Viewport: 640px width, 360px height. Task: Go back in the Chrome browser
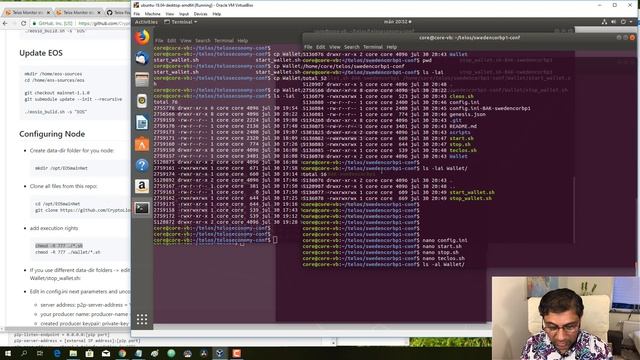[x=5, y=24]
